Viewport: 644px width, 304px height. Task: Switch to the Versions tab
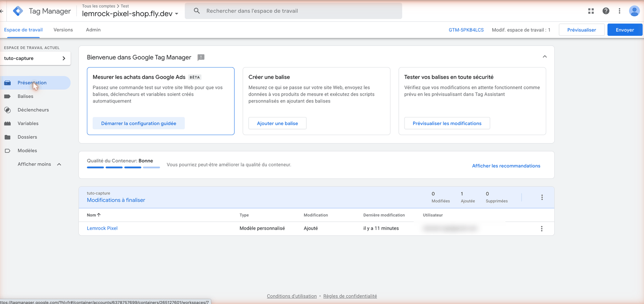[63, 30]
